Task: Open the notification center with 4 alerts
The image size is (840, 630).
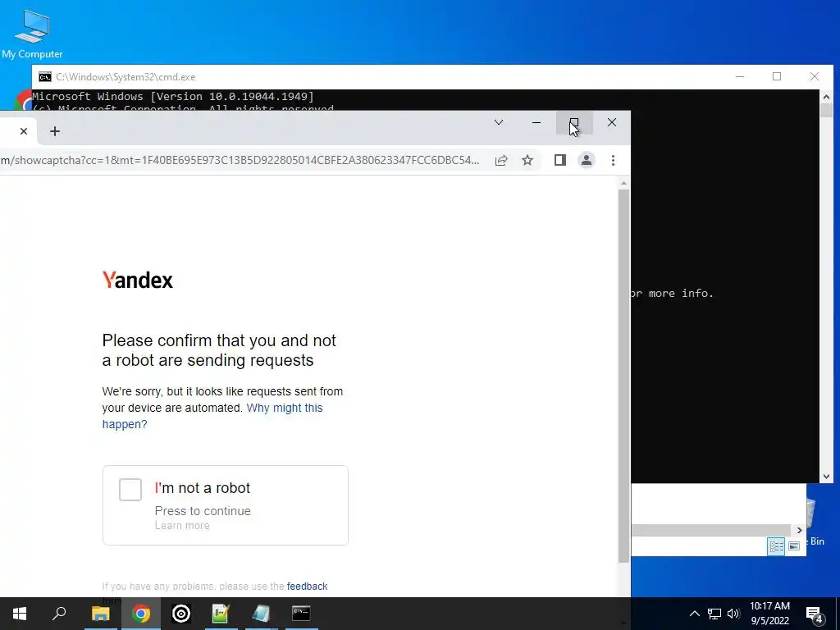Action: 815,614
